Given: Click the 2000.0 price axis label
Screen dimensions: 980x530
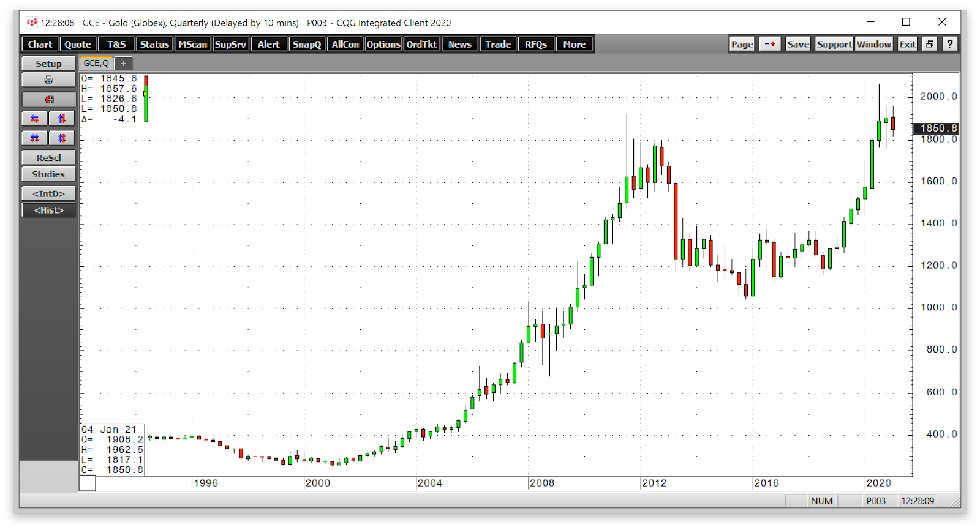Looking at the screenshot, I should tap(938, 96).
